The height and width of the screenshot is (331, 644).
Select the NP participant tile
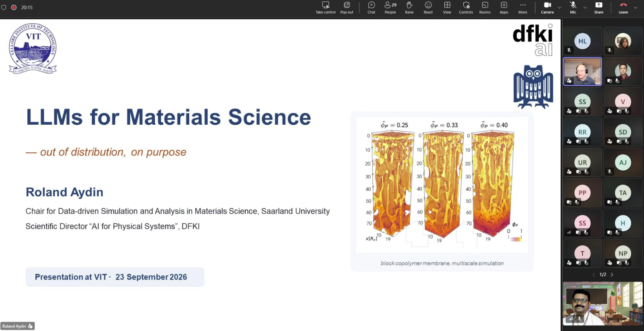tap(623, 253)
